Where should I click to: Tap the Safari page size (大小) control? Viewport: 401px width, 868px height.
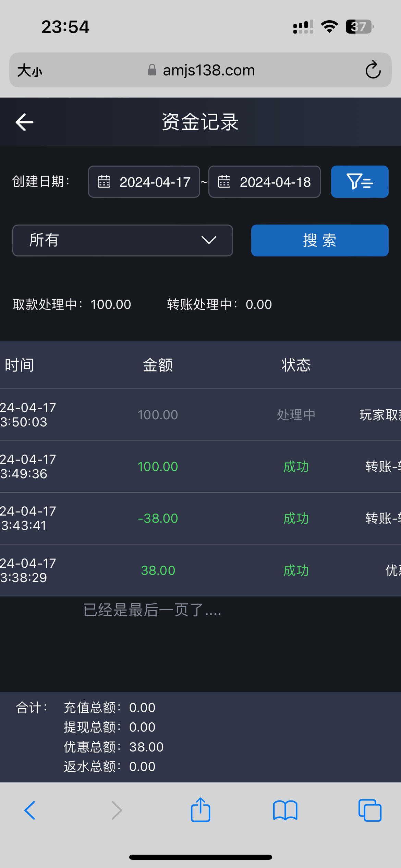click(30, 71)
